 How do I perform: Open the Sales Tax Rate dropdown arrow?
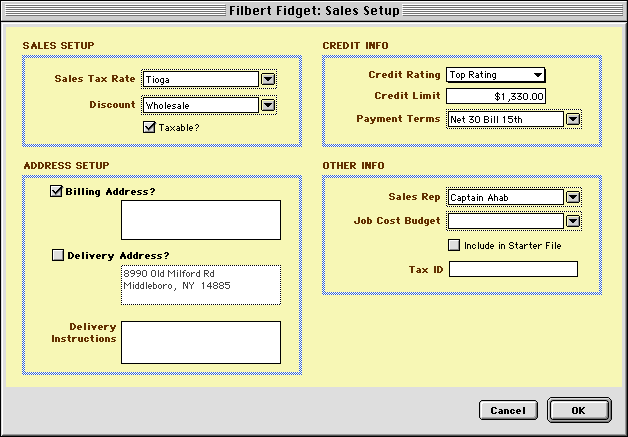268,79
